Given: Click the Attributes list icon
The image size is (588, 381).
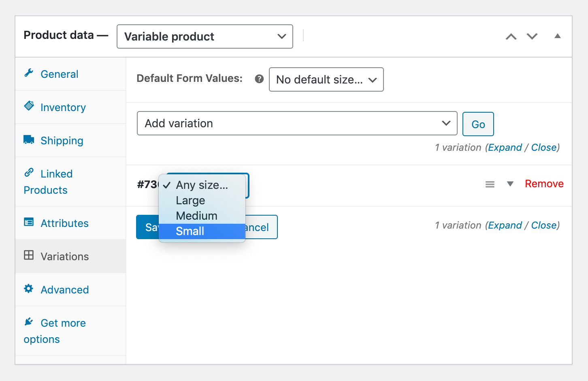Looking at the screenshot, I should click(29, 222).
